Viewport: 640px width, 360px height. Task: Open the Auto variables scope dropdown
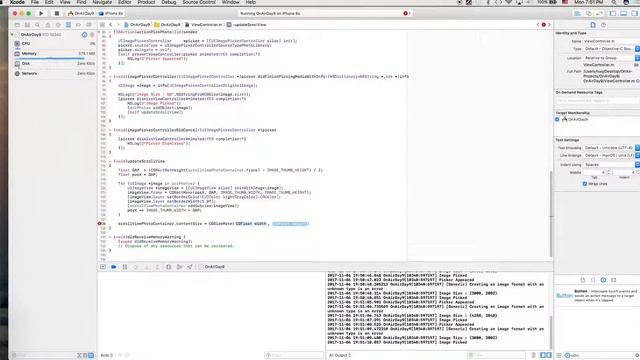tap(107, 356)
